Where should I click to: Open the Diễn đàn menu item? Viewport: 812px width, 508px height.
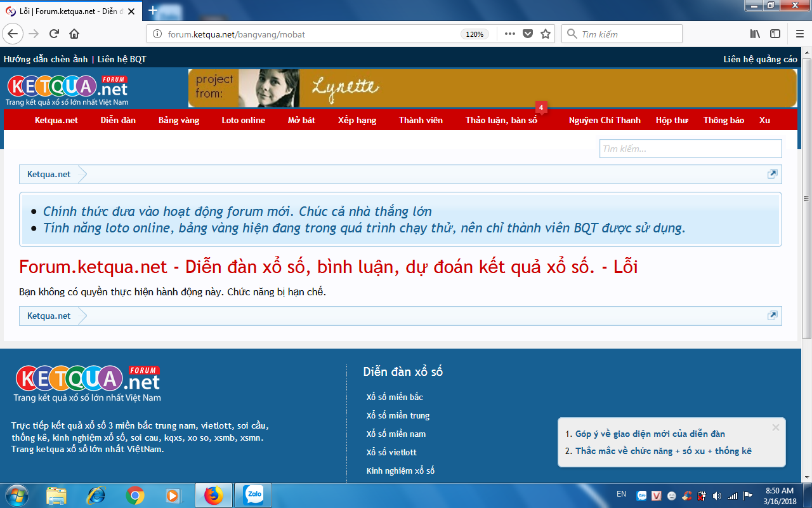[x=118, y=120]
